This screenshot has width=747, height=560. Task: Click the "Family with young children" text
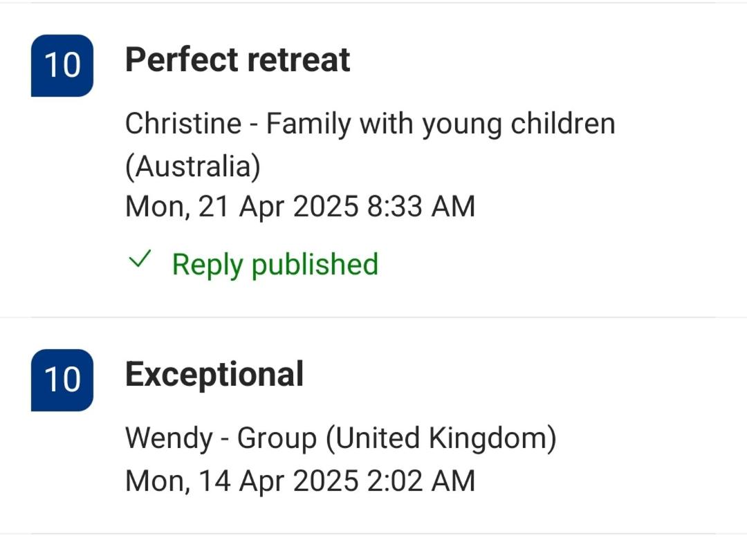440,124
